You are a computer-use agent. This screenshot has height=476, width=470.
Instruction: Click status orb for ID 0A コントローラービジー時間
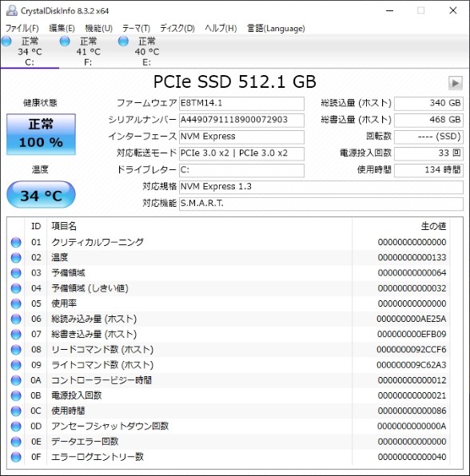[16, 380]
